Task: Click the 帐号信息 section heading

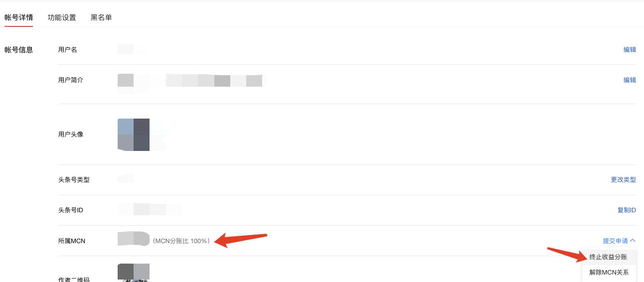Action: pyautogui.click(x=18, y=50)
